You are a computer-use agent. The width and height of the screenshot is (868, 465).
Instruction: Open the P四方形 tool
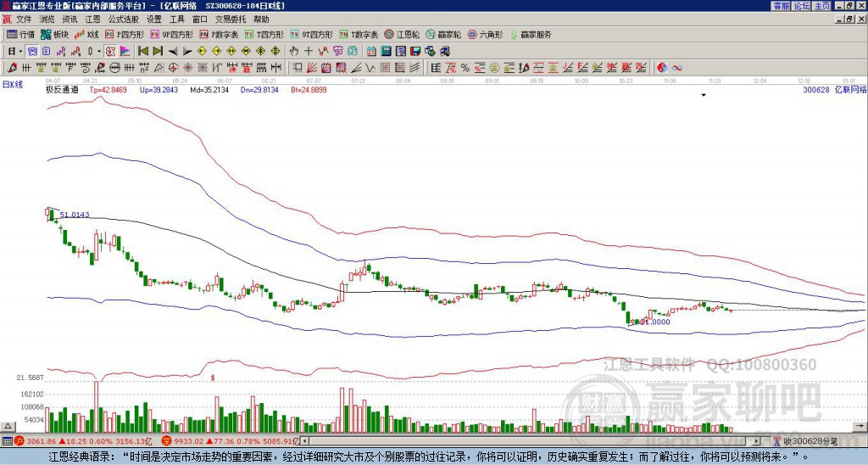[x=125, y=34]
